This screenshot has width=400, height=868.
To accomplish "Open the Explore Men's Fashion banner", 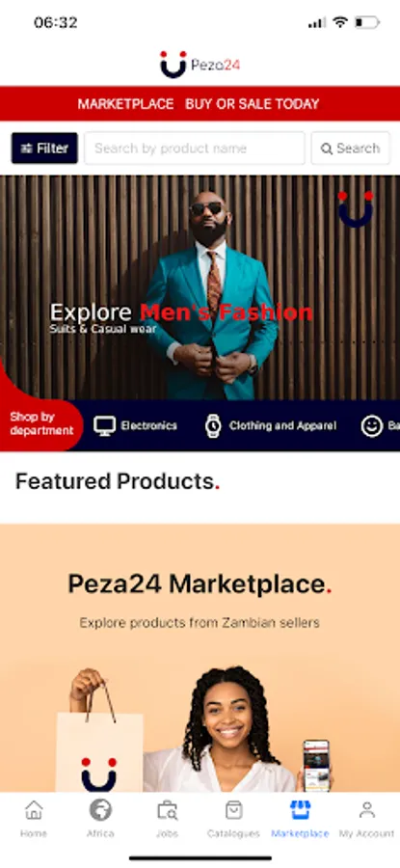I will (200, 287).
